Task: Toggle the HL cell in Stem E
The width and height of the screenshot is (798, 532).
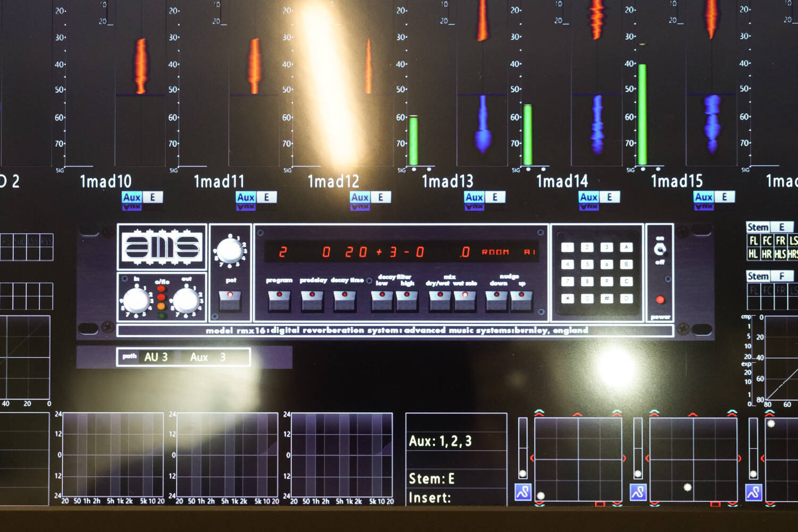Action: coord(754,254)
